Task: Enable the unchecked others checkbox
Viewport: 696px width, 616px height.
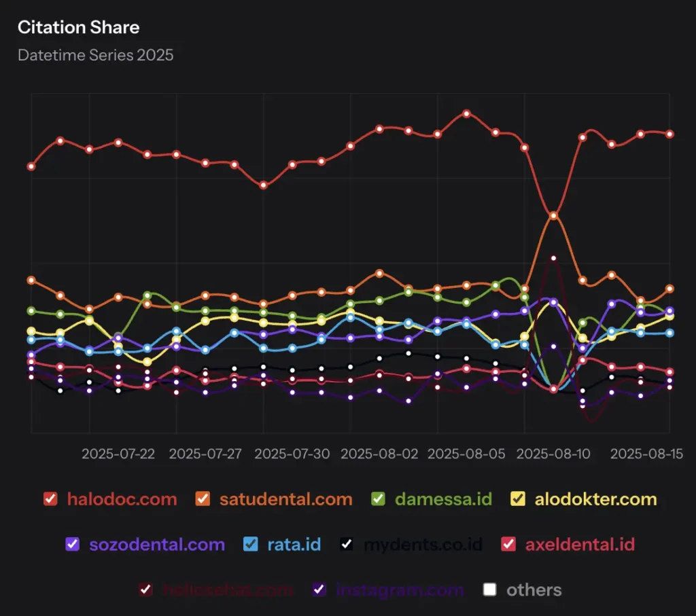Action: pyautogui.click(x=490, y=590)
